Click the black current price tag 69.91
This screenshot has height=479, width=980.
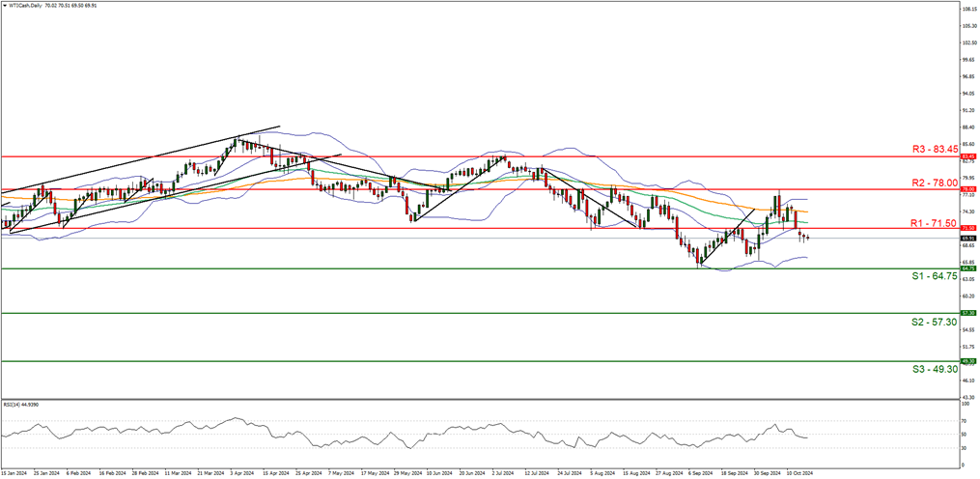coord(968,239)
